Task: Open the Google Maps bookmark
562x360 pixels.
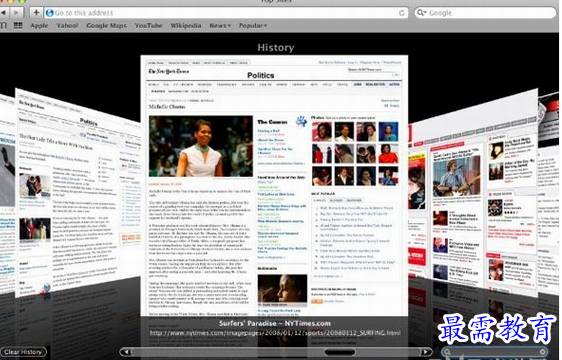Action: pos(106,25)
